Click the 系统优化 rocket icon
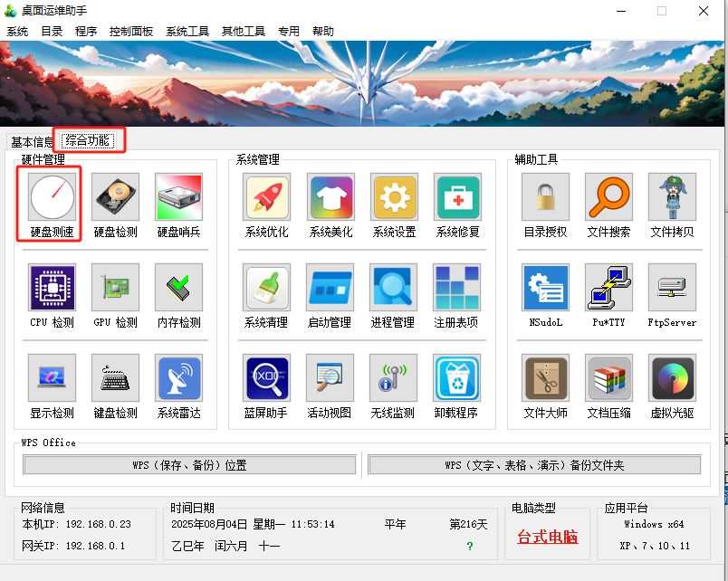The image size is (728, 581). (266, 196)
